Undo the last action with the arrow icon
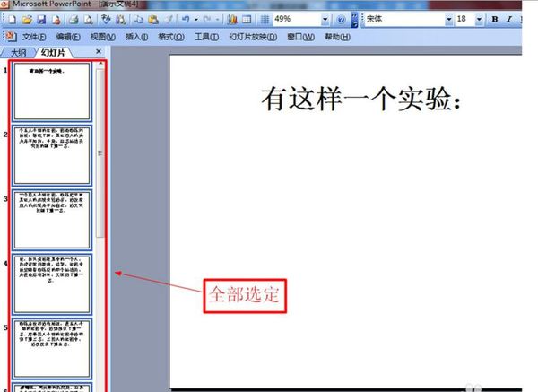The height and width of the screenshot is (392, 538). click(x=186, y=19)
